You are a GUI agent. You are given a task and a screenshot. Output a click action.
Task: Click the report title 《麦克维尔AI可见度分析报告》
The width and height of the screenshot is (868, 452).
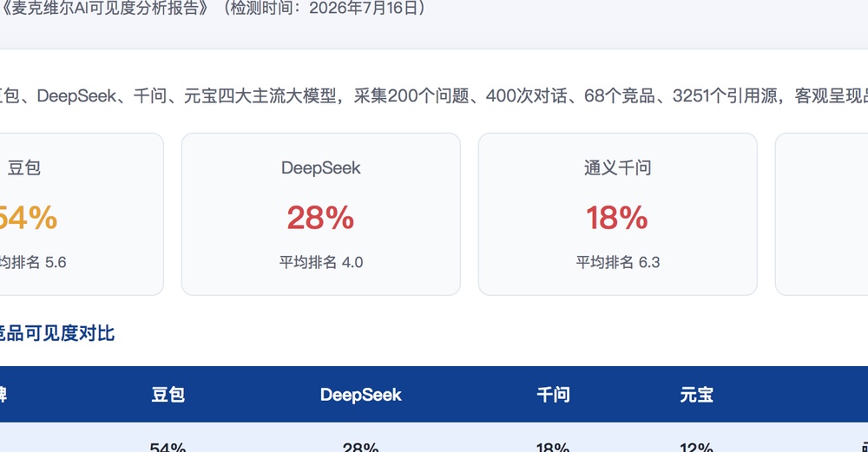[104, 9]
